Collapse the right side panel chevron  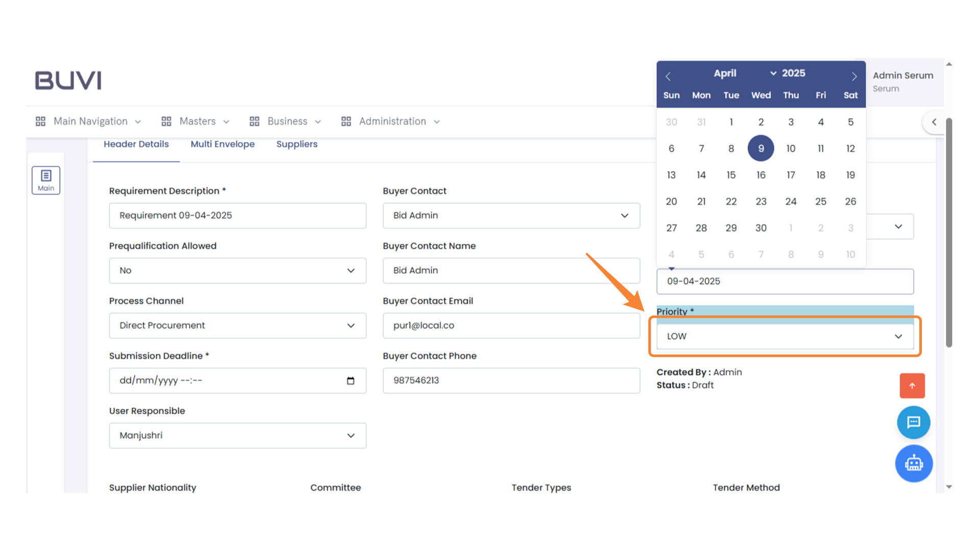point(934,122)
